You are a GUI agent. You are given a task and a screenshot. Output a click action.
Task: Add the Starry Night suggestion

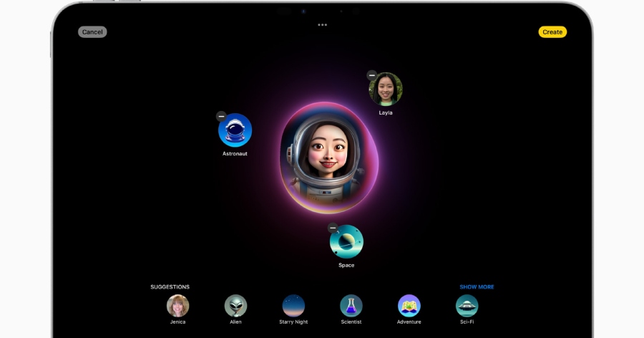click(293, 306)
